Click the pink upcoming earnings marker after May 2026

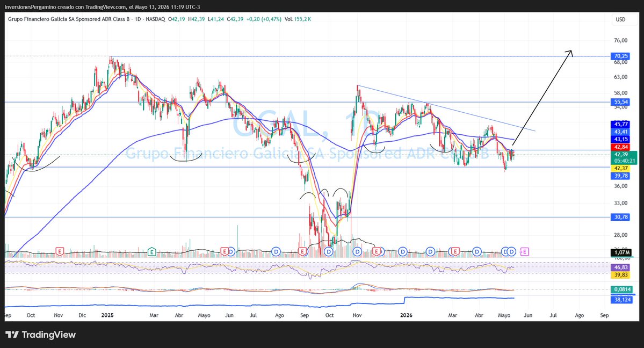click(524, 251)
